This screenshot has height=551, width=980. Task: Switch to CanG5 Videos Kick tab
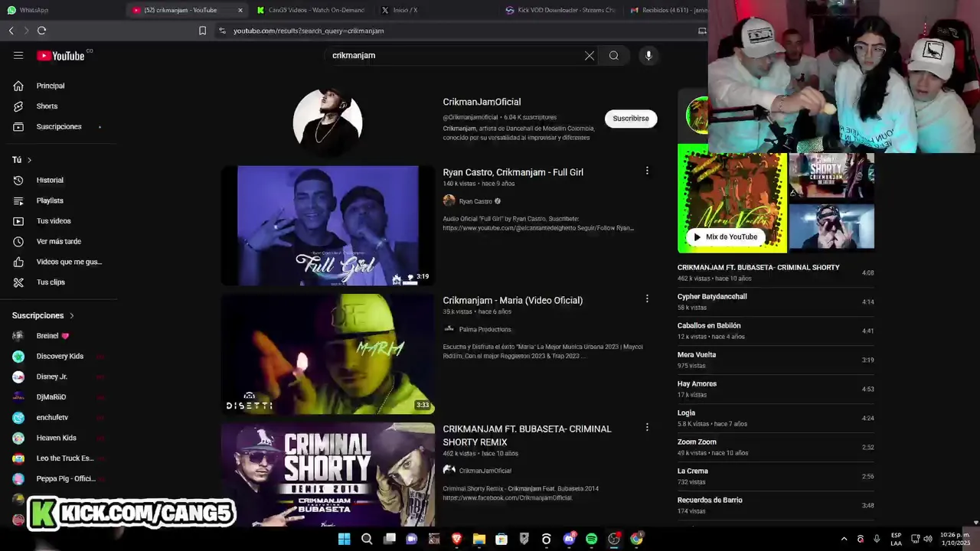coord(311,10)
